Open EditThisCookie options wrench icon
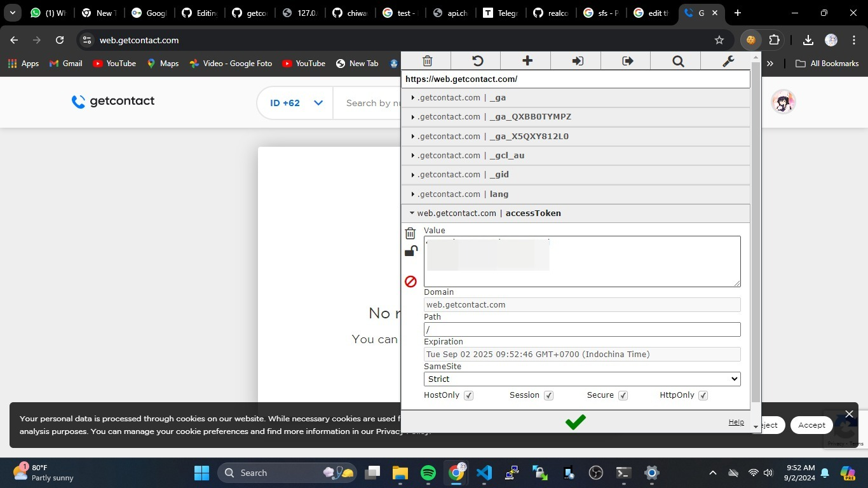The image size is (868, 488). [x=728, y=60]
